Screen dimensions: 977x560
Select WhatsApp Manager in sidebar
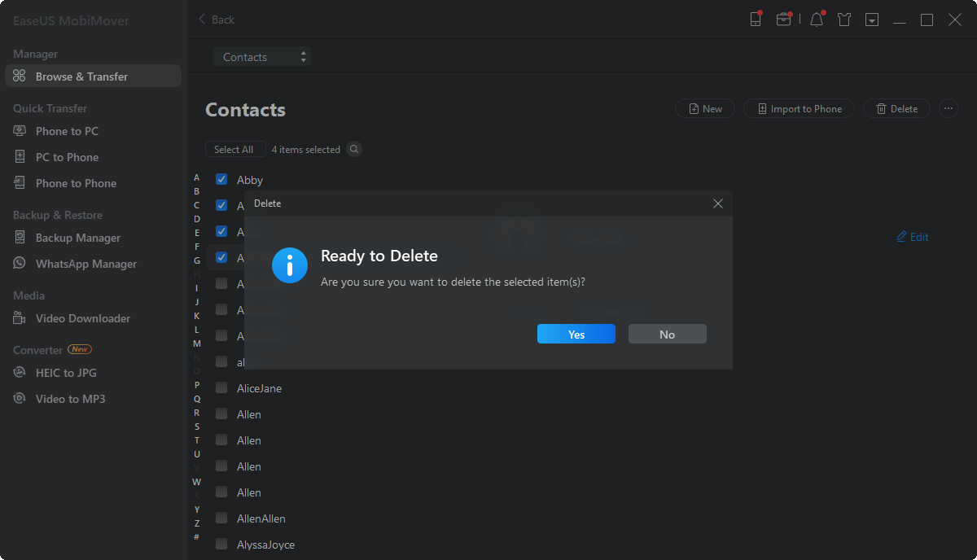point(85,264)
